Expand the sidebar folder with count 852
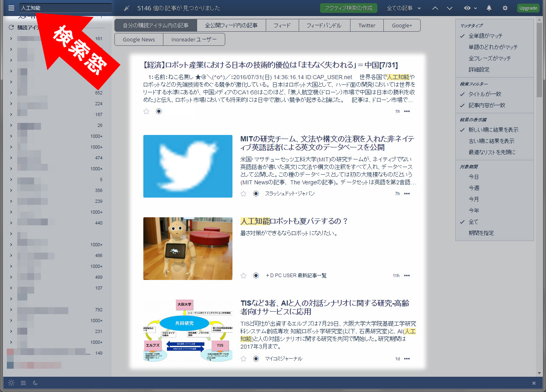Image resolution: width=546 pixels, height=392 pixels. [x=11, y=93]
